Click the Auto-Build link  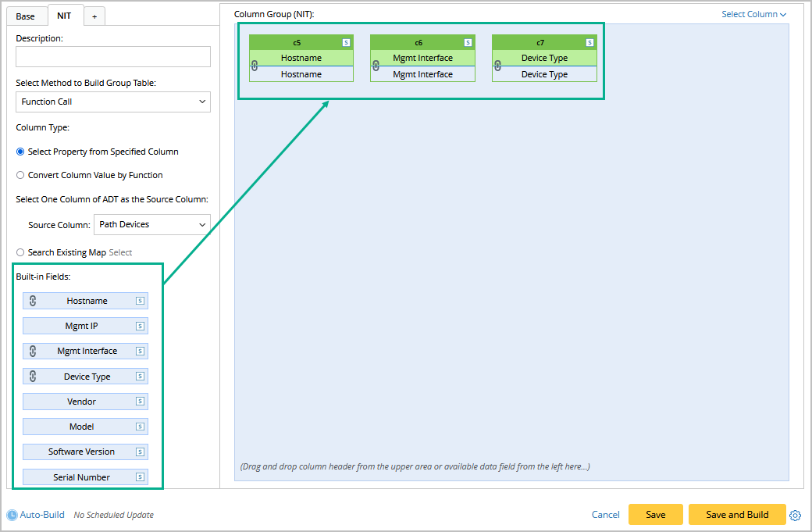(42, 514)
